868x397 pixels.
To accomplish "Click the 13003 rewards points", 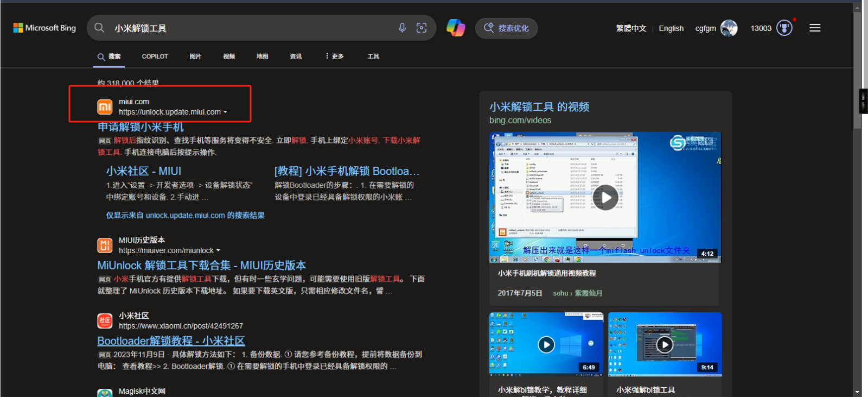I will (x=761, y=28).
